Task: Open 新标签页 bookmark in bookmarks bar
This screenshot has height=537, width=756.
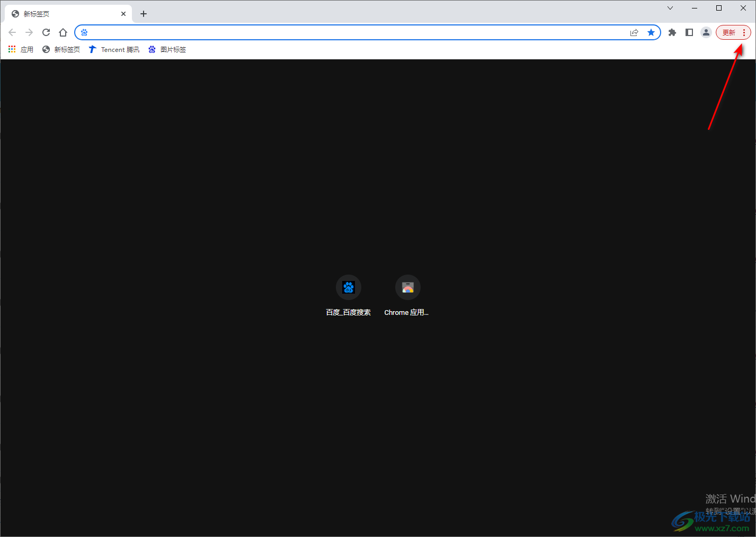Action: point(61,49)
